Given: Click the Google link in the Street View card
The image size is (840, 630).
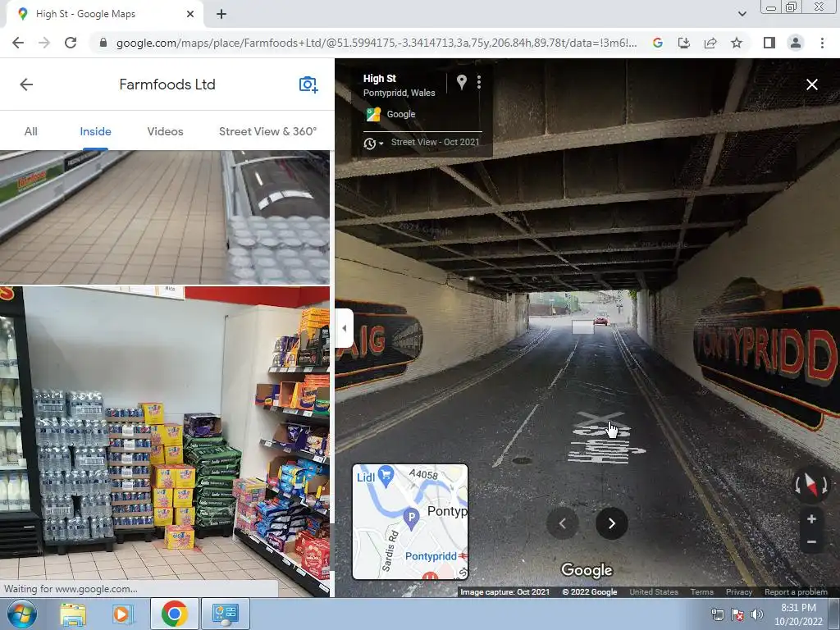Looking at the screenshot, I should click(400, 114).
